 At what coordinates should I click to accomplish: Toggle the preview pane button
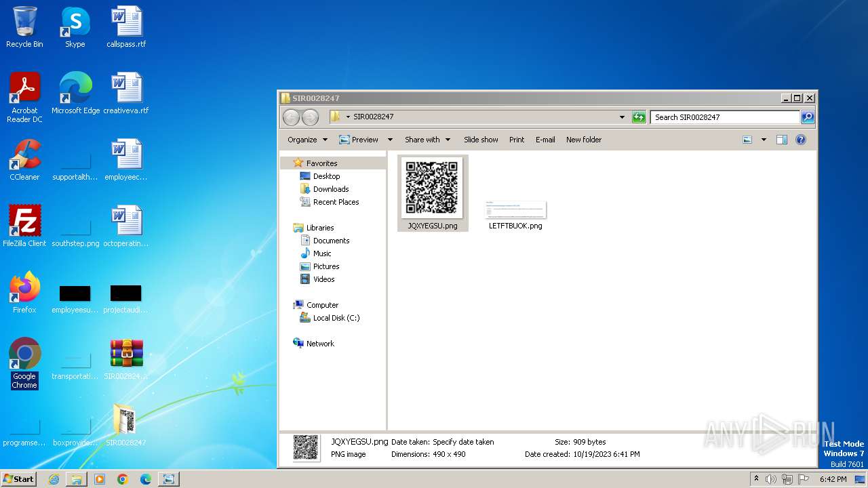click(782, 140)
